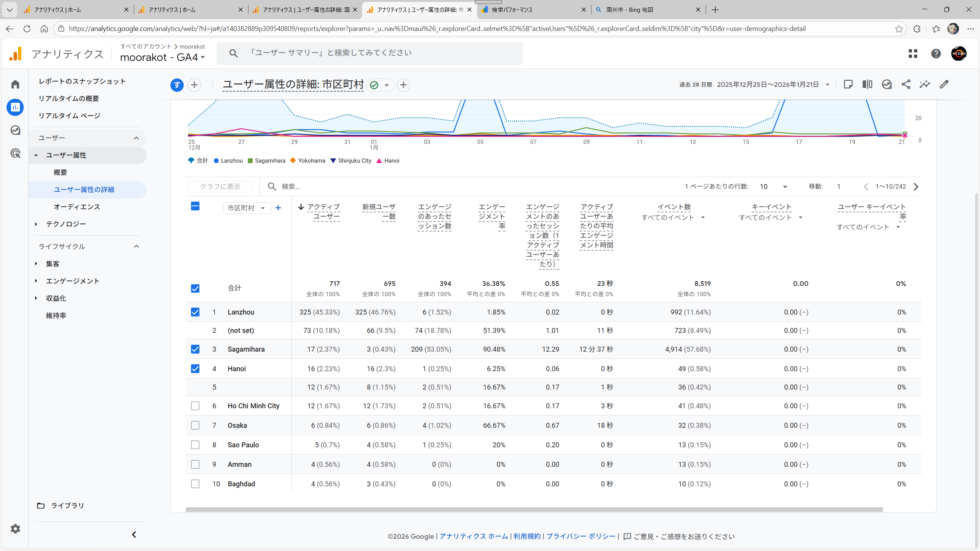Check the Osaka row checkbox
This screenshot has width=980, height=551.
point(195,425)
